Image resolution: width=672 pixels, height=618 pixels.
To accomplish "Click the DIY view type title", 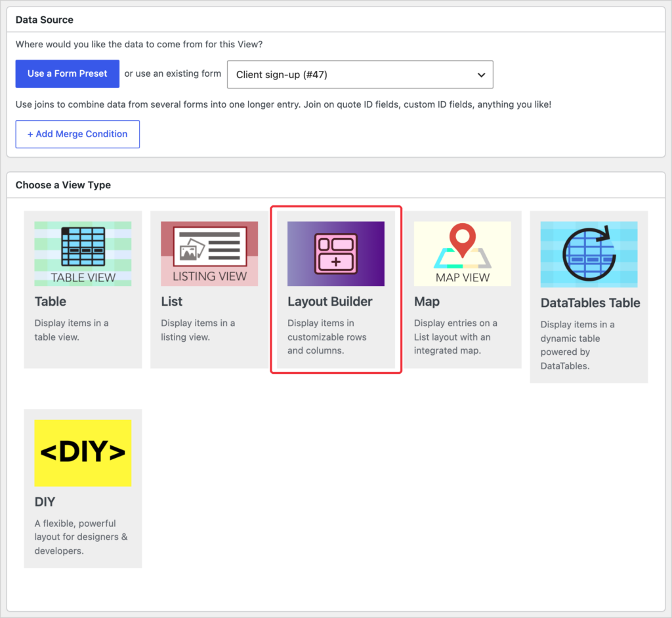I will pos(45,502).
